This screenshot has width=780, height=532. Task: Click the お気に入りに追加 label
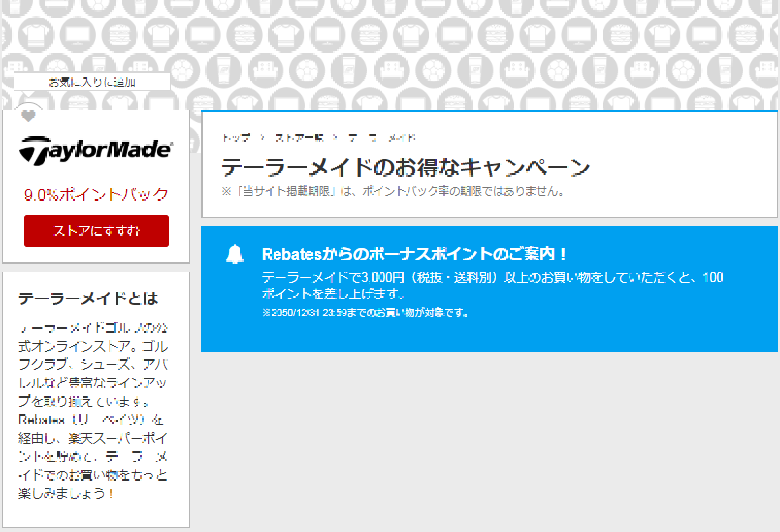[x=92, y=82]
